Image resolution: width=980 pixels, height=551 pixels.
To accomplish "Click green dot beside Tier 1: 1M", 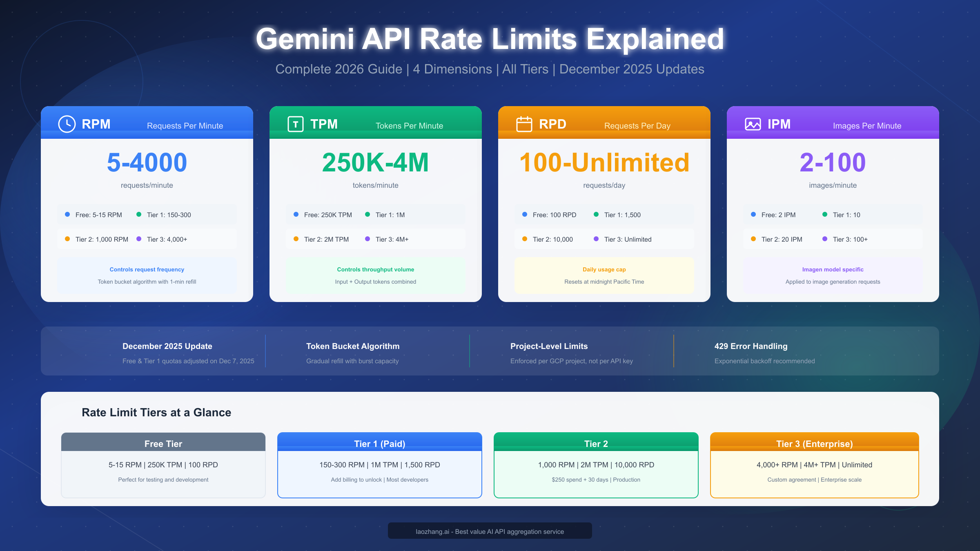I will click(367, 215).
